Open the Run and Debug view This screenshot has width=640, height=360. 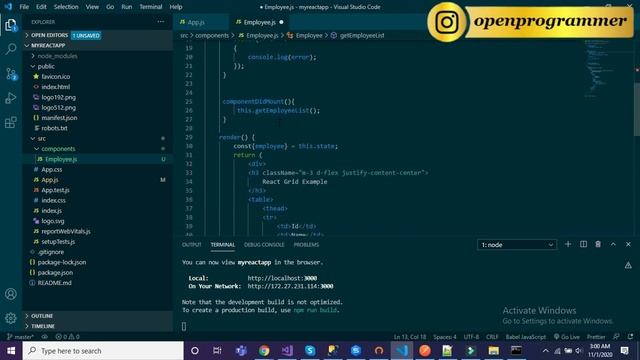pos(11,98)
